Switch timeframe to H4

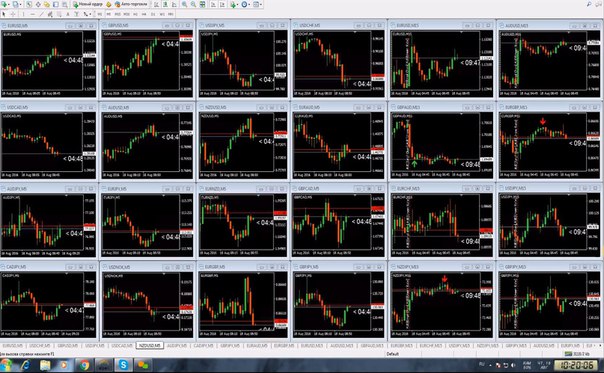144,14
